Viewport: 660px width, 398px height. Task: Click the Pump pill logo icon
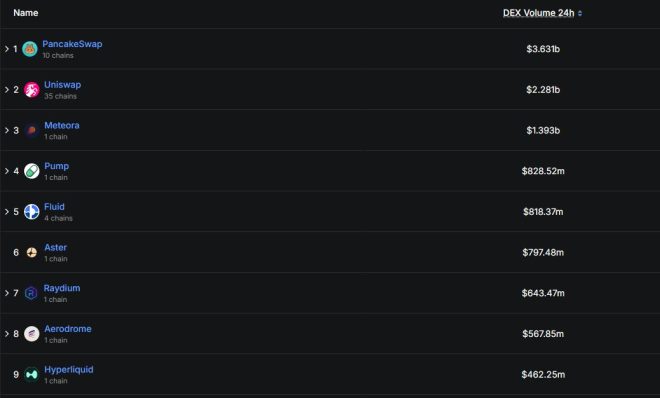[x=32, y=171]
